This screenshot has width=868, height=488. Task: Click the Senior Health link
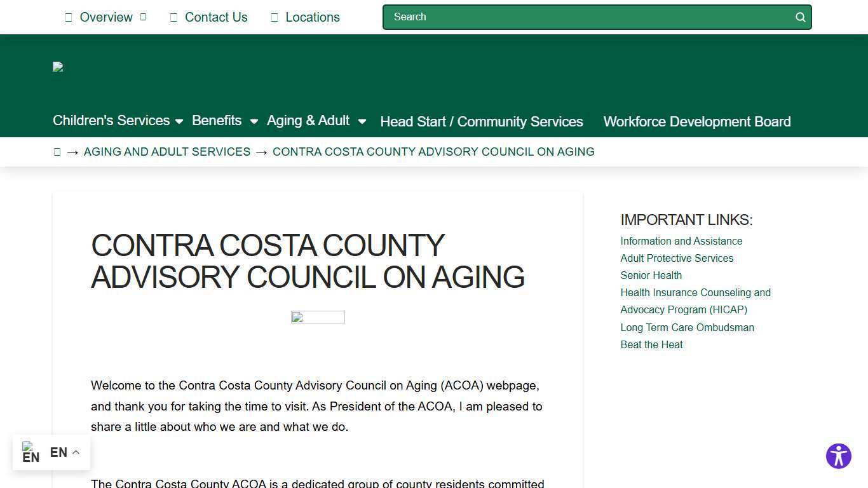(651, 275)
